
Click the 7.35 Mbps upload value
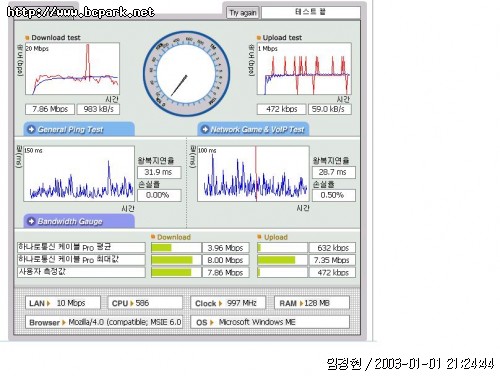(x=332, y=260)
